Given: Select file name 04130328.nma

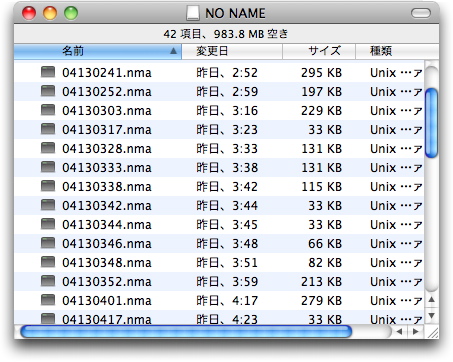Looking at the screenshot, I should 107,149.
